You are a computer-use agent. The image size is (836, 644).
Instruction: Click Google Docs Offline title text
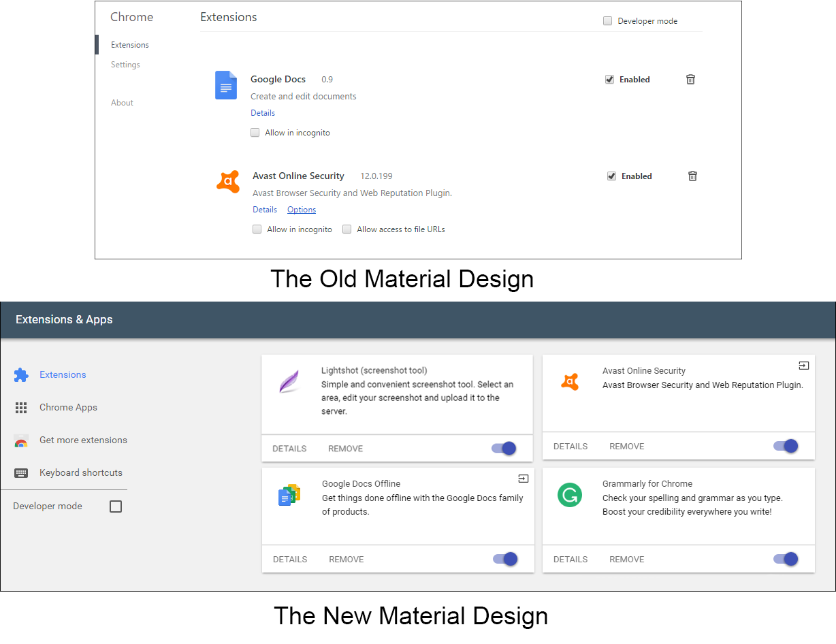tap(361, 484)
